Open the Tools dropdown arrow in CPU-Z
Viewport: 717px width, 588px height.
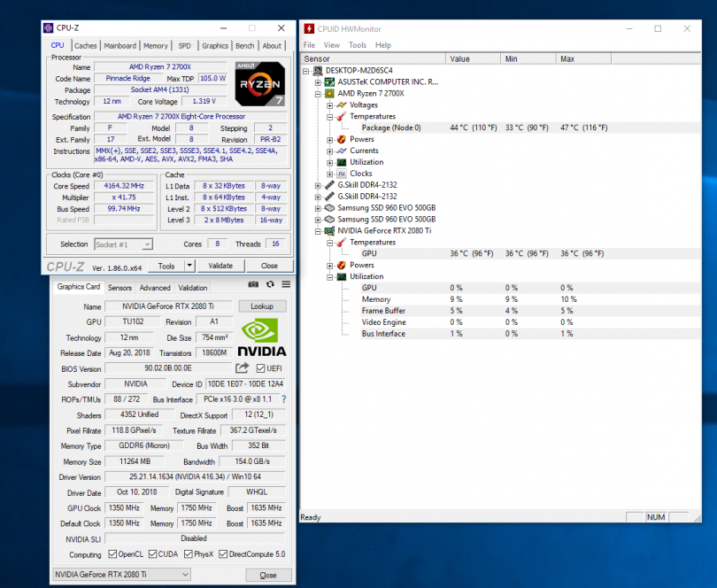189,266
